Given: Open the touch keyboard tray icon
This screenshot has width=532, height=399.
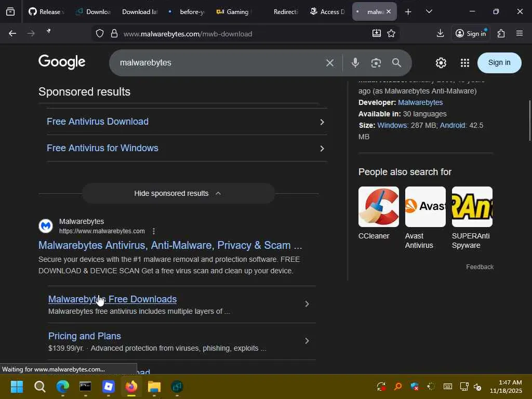Looking at the screenshot, I should pos(447,387).
